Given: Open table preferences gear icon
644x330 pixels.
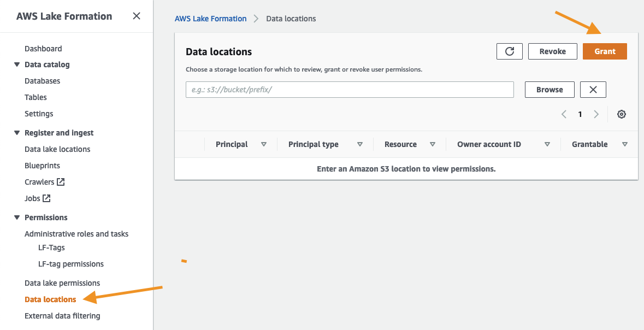Looking at the screenshot, I should (621, 114).
